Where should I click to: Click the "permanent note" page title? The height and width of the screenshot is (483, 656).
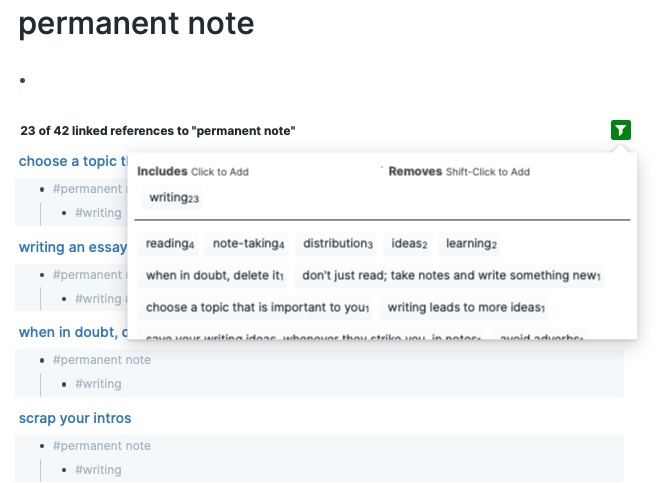(x=136, y=23)
